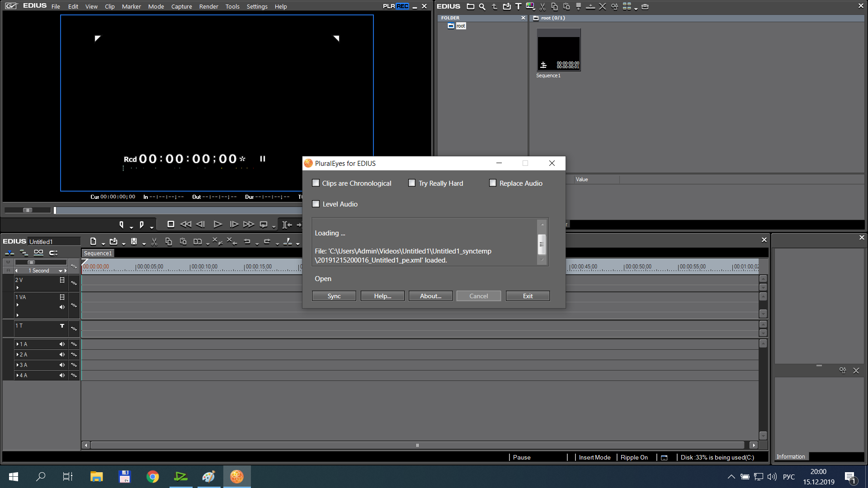Select the Sequence1 timeline tab
Image resolution: width=868 pixels, height=488 pixels.
pos(98,253)
